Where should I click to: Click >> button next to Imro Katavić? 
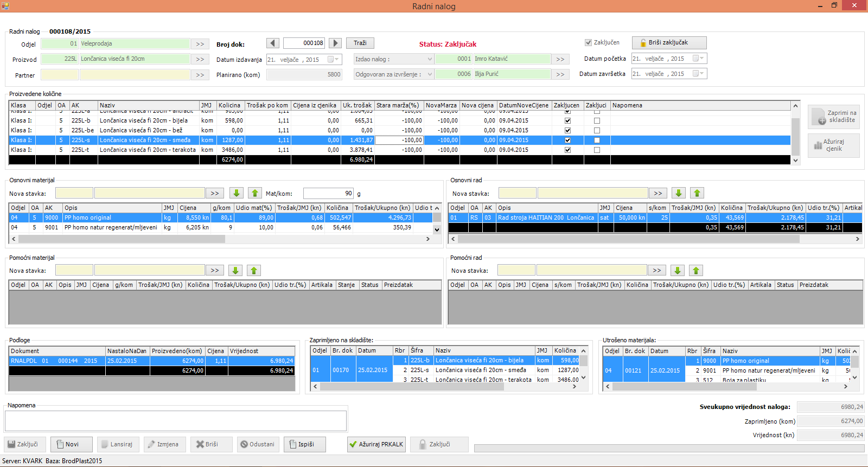560,59
